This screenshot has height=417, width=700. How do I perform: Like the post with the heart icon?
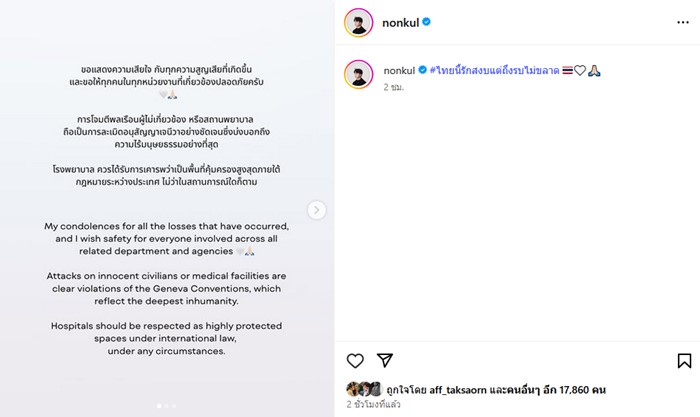[355, 360]
